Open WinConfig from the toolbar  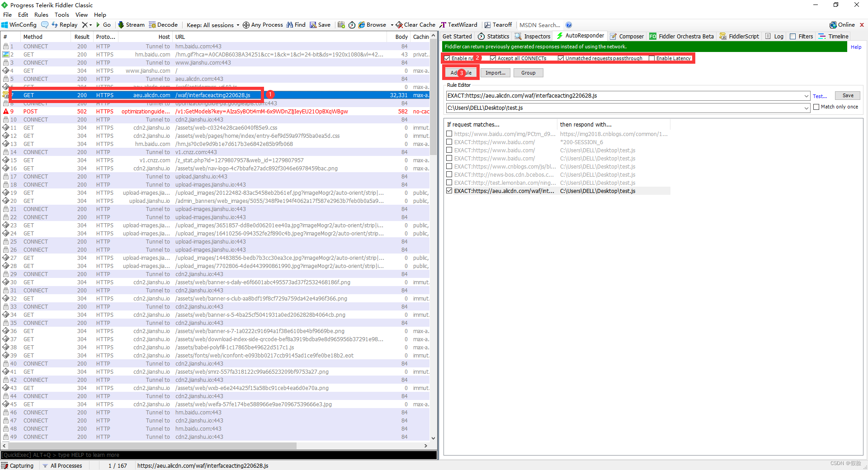19,25
